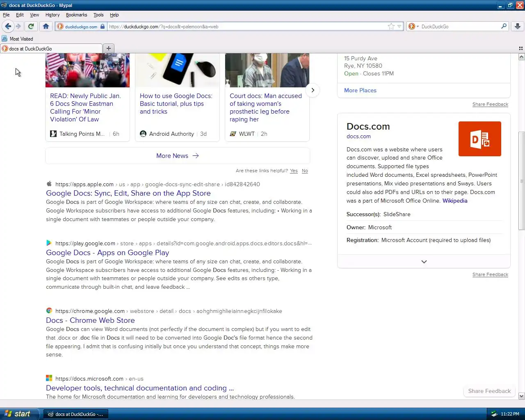Open the Eastman docs news headline
Image resolution: width=525 pixels, height=420 pixels.
point(85,107)
